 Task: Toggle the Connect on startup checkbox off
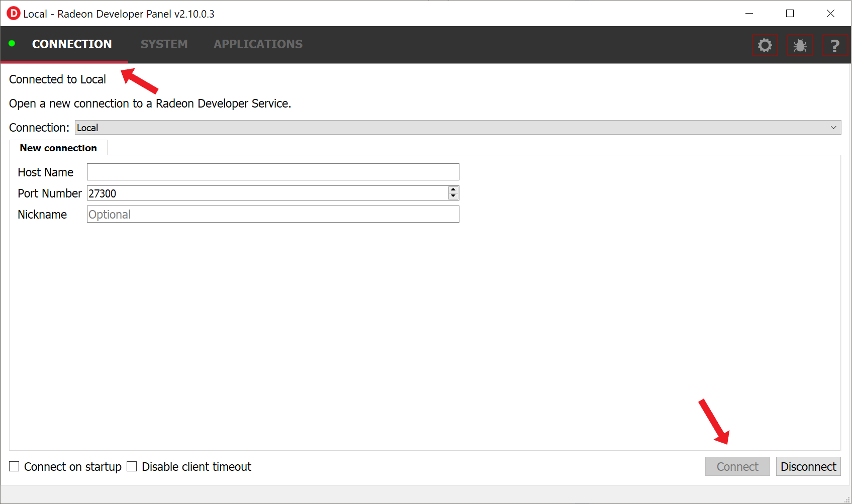point(14,466)
